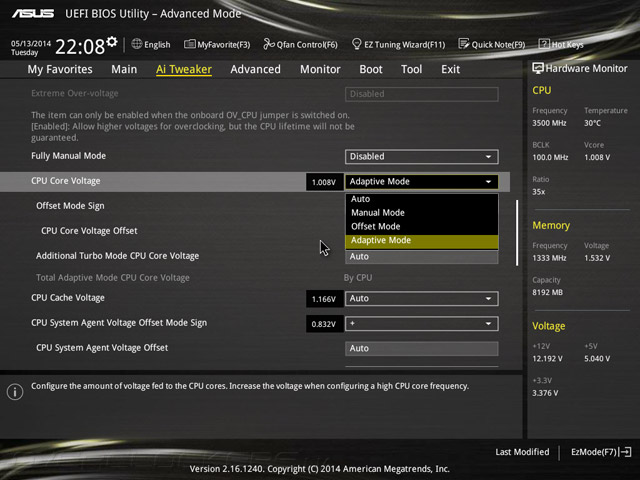Image resolution: width=640 pixels, height=480 pixels.
Task: Click the Offset Mode Sign label
Action: click(70, 206)
